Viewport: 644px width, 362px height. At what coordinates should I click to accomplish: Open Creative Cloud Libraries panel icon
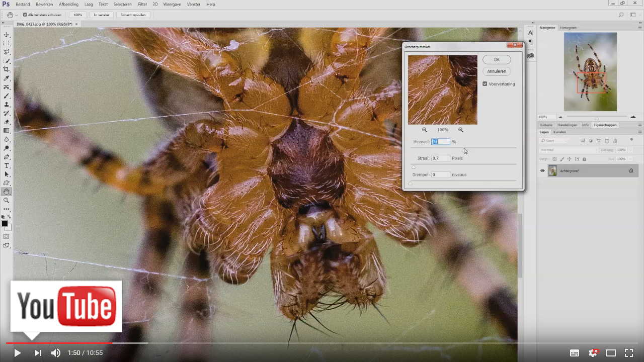530,56
